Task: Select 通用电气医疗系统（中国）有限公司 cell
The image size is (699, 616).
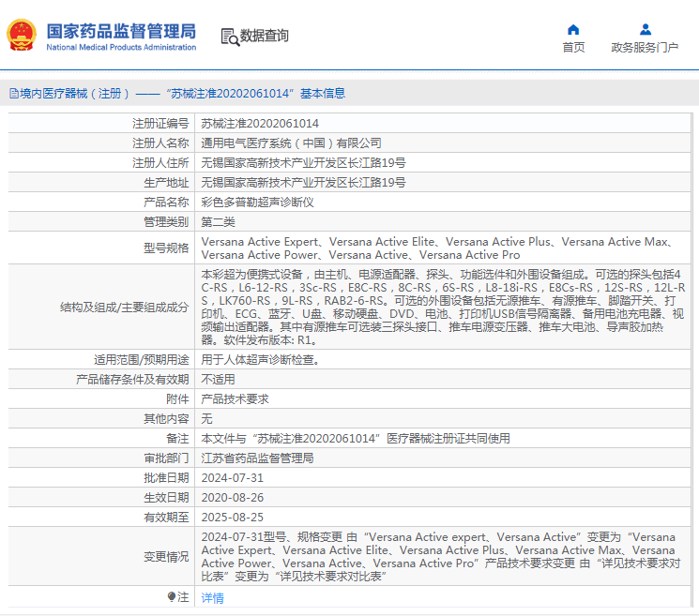Action: tap(291, 143)
